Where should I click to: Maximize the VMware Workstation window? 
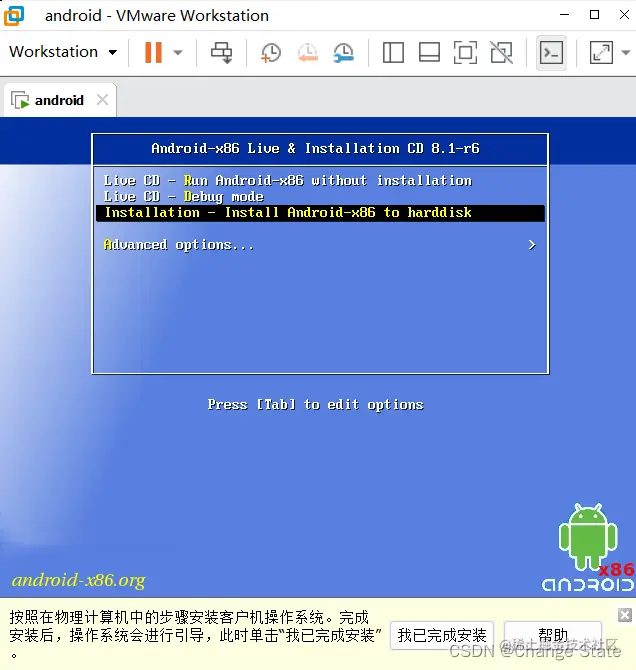595,15
